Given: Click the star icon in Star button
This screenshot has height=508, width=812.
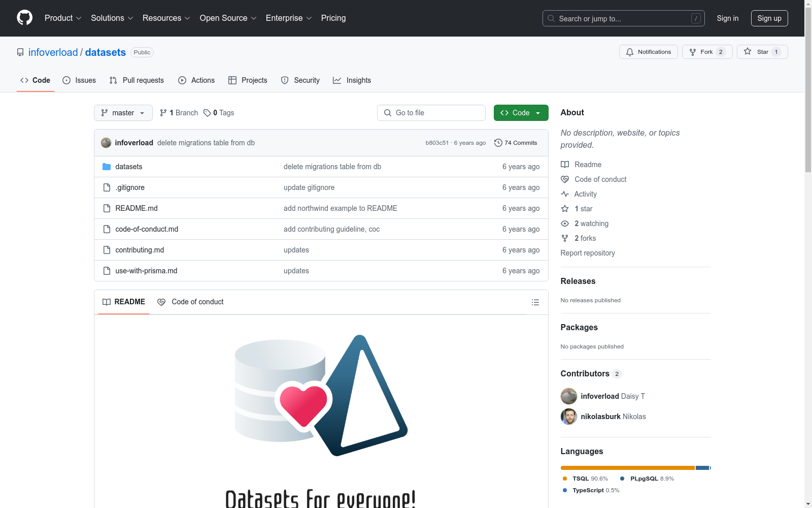Looking at the screenshot, I should point(748,51).
